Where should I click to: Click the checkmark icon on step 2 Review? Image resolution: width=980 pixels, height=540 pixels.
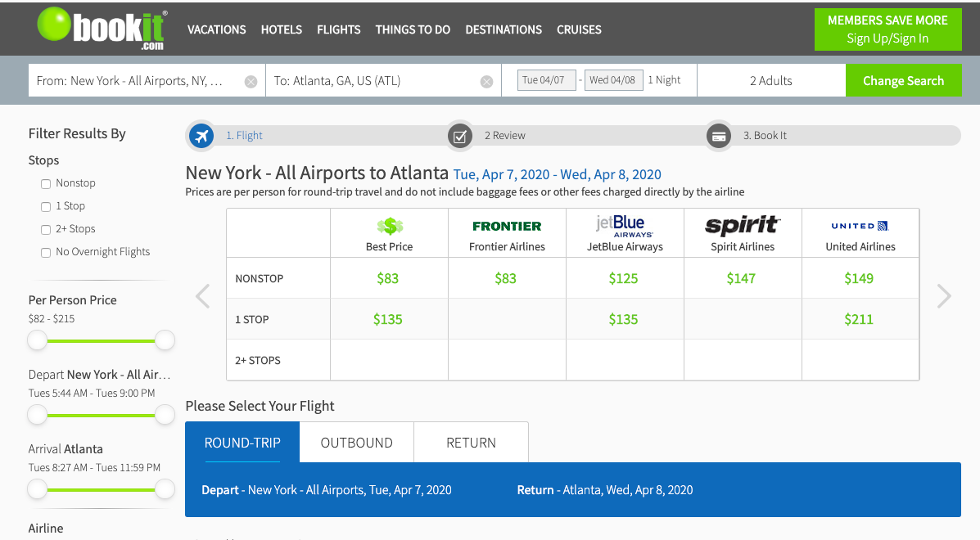[460, 136]
